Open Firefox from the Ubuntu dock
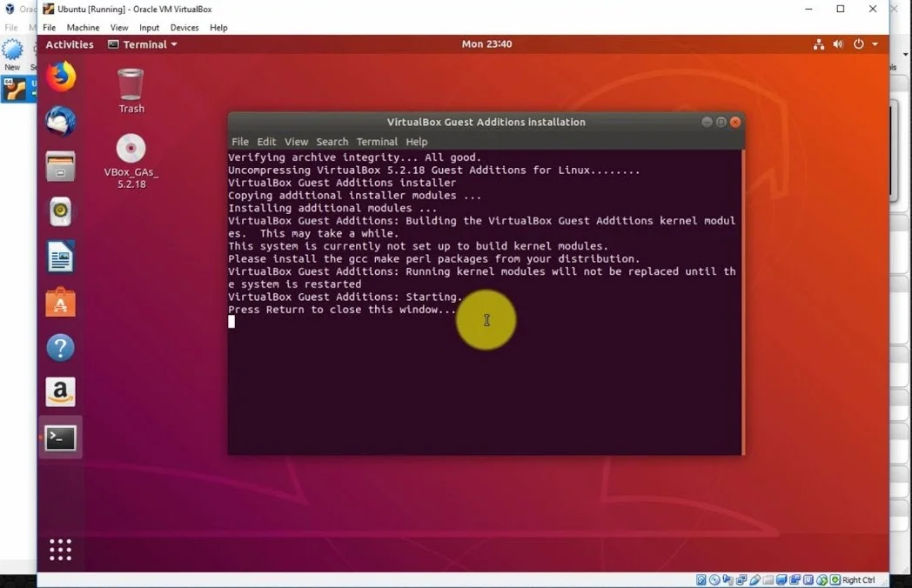 pyautogui.click(x=61, y=77)
